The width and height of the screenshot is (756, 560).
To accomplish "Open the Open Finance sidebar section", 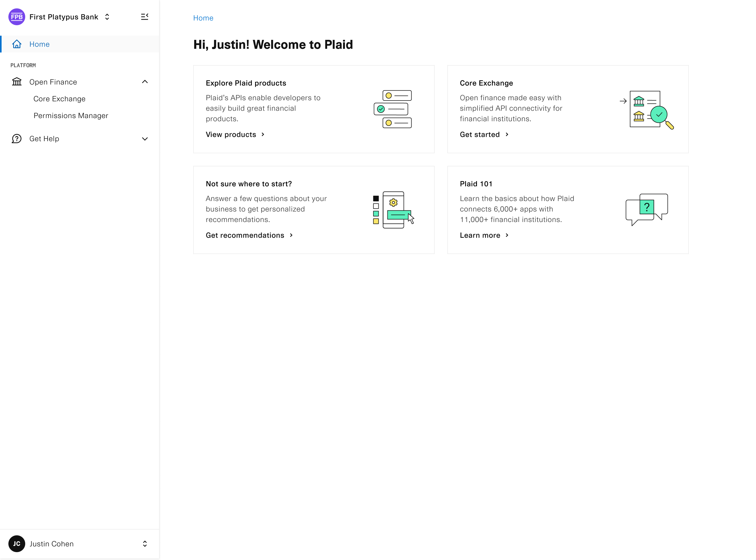I will 80,82.
